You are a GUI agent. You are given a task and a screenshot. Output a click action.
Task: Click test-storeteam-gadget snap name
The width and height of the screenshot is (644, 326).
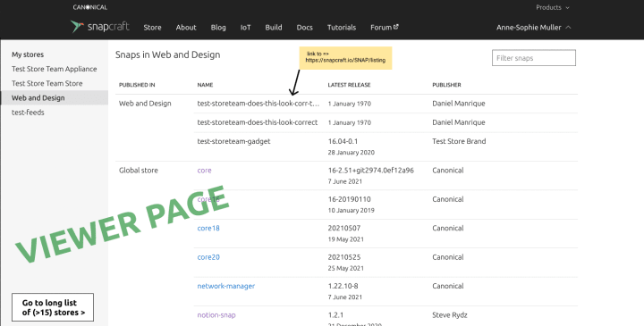[x=233, y=141]
